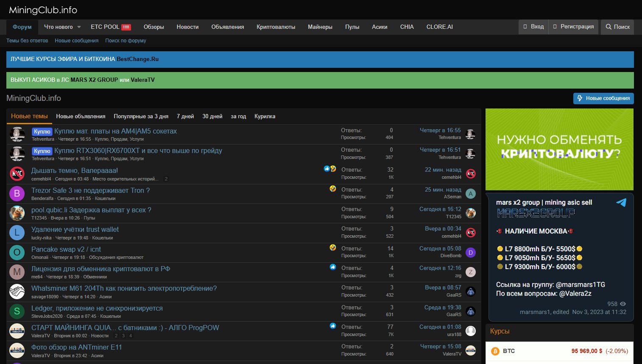Go to page 2 of 'Дышать темно' thread
This screenshot has width=642, height=364.
point(166,179)
